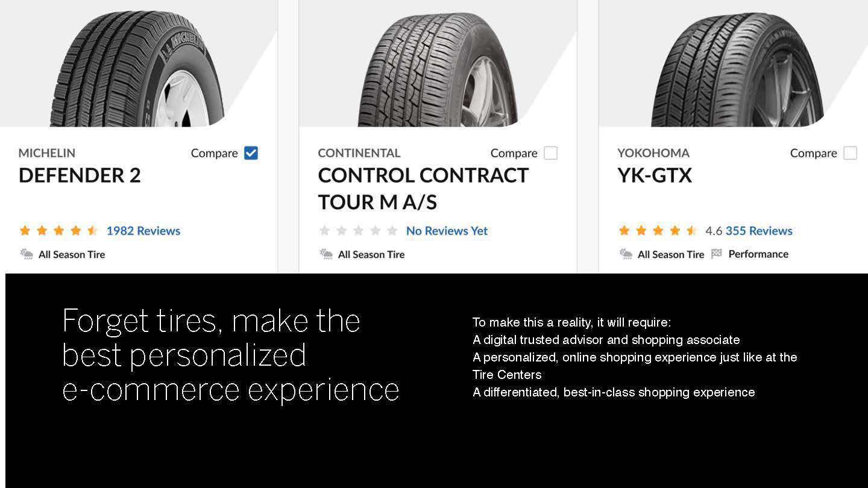
Task: Click the Performance checkered flag icon
Action: click(x=716, y=254)
